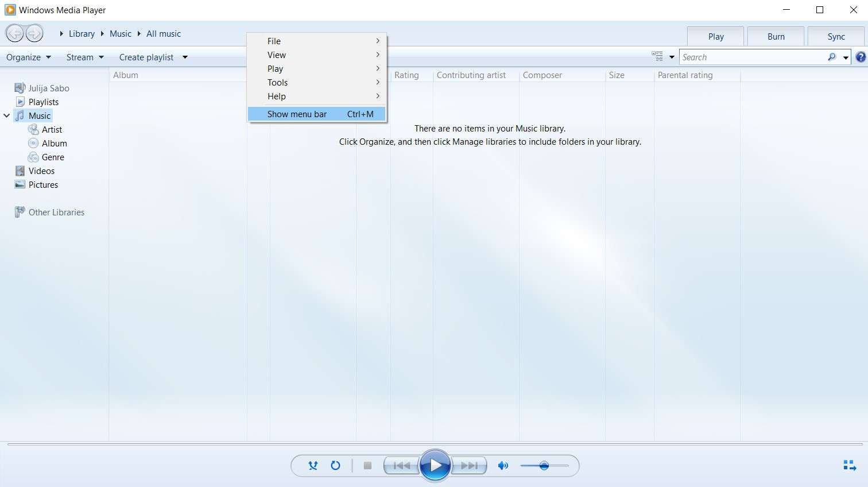Open the view options dropdown arrow
868x487 pixels.
point(672,57)
